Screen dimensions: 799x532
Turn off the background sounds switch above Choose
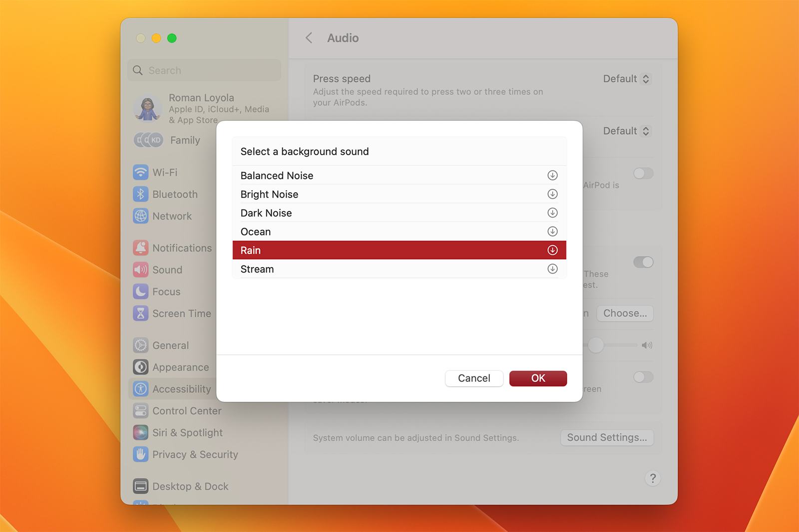(643, 262)
